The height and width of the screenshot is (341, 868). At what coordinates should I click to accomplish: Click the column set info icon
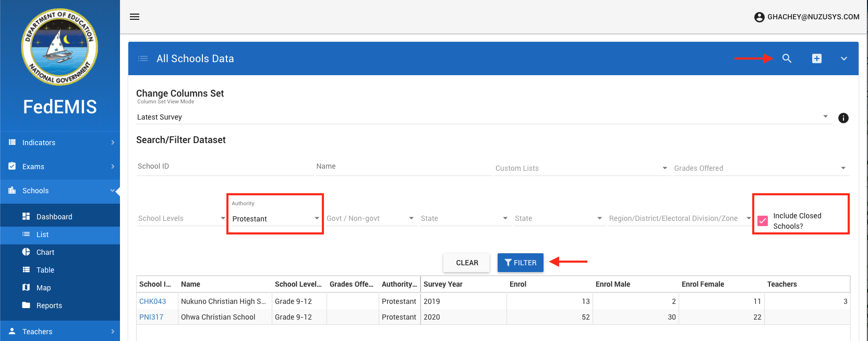(843, 118)
